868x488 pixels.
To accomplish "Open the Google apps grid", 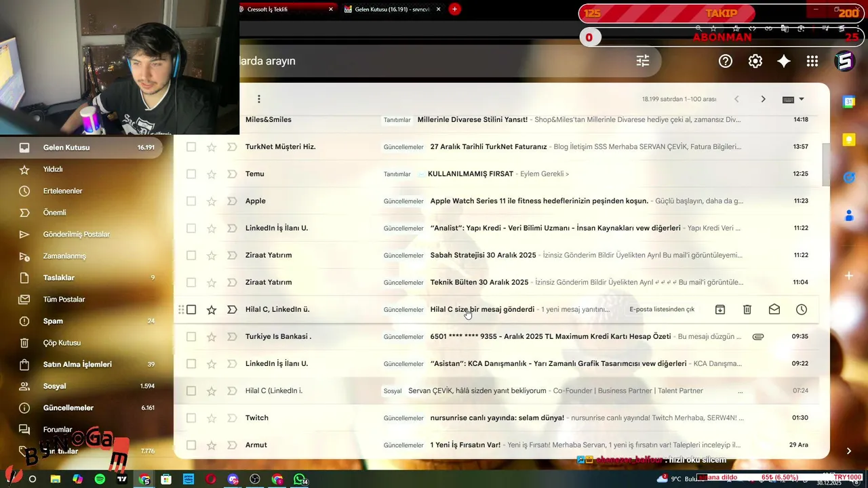I will point(812,61).
